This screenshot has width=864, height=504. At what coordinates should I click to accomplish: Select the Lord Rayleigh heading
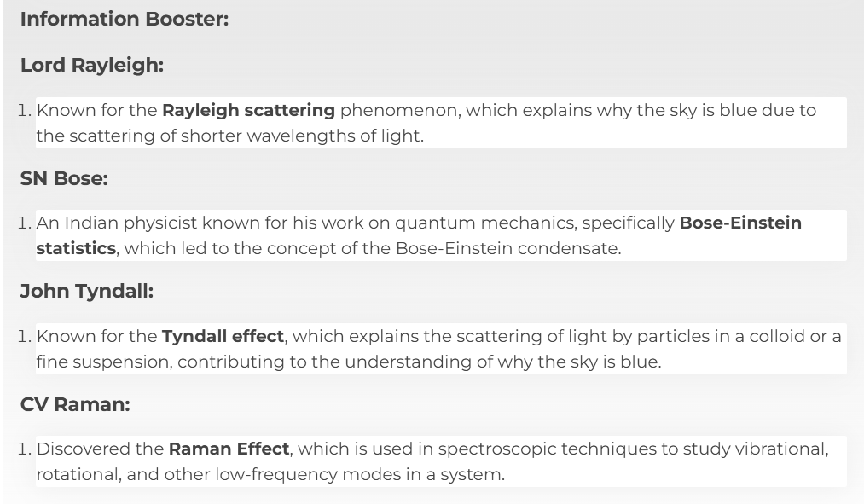[x=91, y=65]
